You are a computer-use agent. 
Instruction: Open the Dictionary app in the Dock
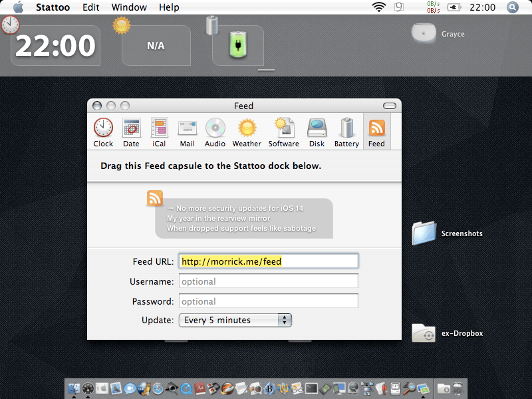pos(200,388)
